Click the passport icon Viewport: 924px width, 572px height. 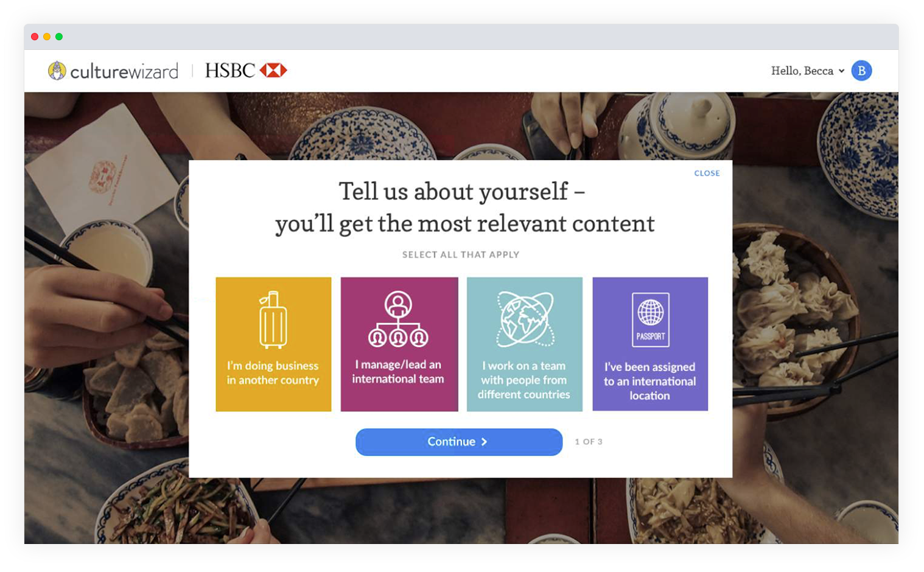pyautogui.click(x=651, y=319)
